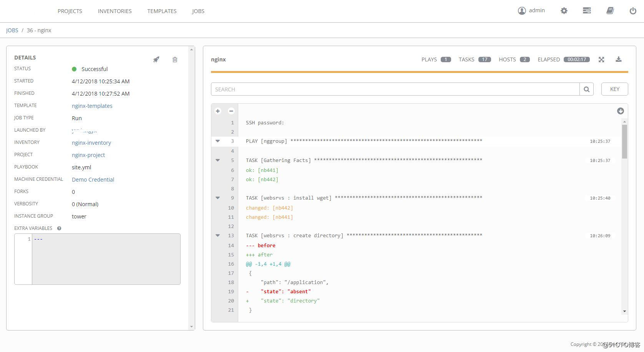The width and height of the screenshot is (644, 352).
Task: Click the KEY button
Action: [x=614, y=89]
